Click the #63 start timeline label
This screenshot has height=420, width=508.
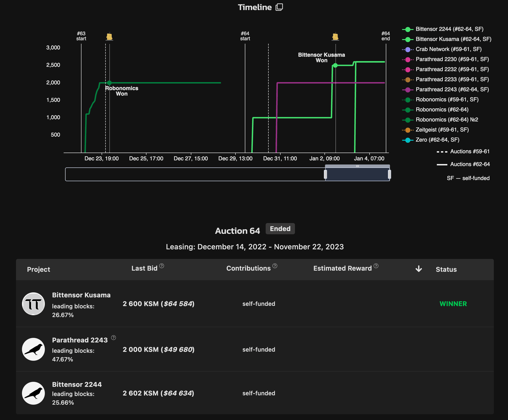click(x=81, y=36)
